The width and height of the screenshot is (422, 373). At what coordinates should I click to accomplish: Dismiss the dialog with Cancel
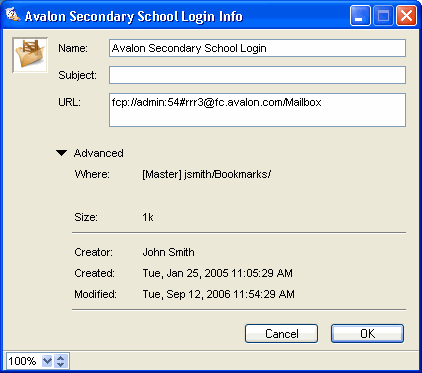[281, 334]
